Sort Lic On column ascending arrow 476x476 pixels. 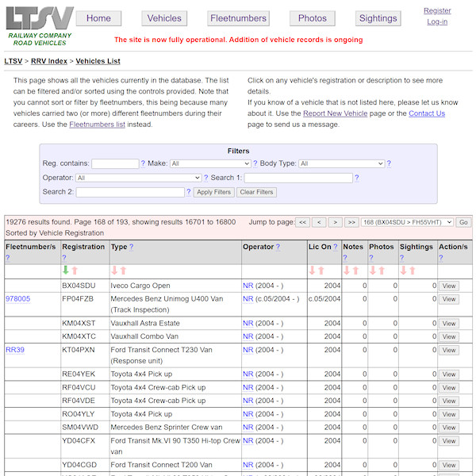321,271
